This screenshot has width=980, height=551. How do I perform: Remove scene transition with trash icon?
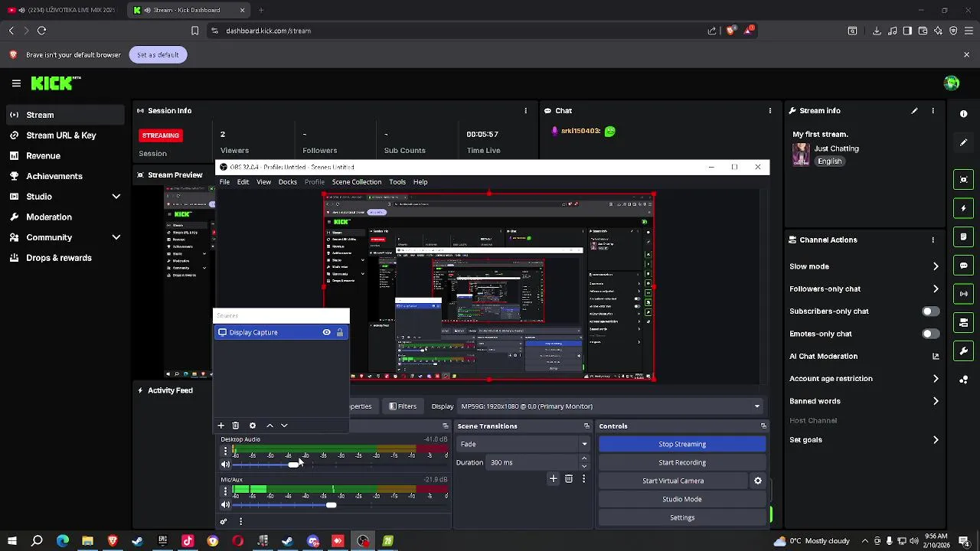[x=569, y=479]
